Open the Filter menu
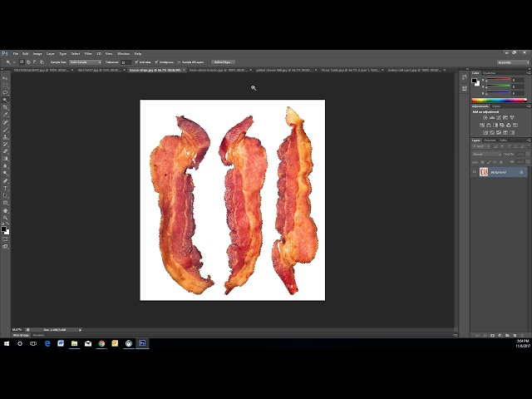The image size is (532, 399). [88, 53]
